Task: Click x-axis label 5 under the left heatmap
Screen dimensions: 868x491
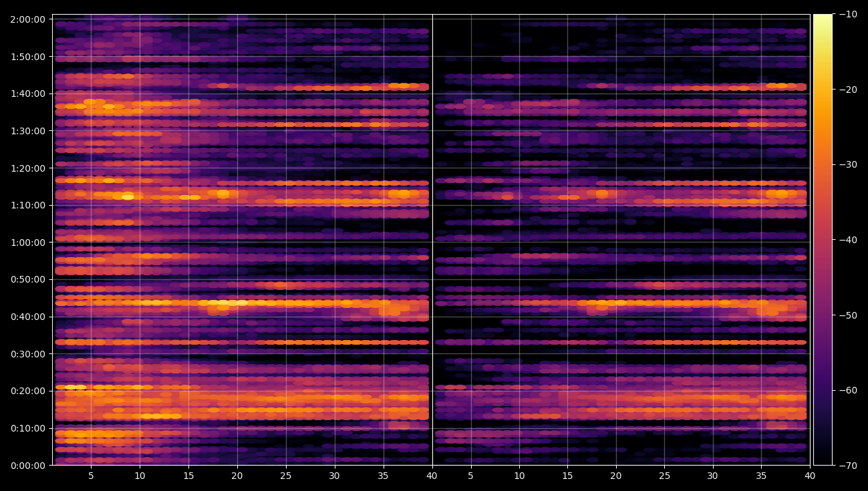Action: coord(91,476)
